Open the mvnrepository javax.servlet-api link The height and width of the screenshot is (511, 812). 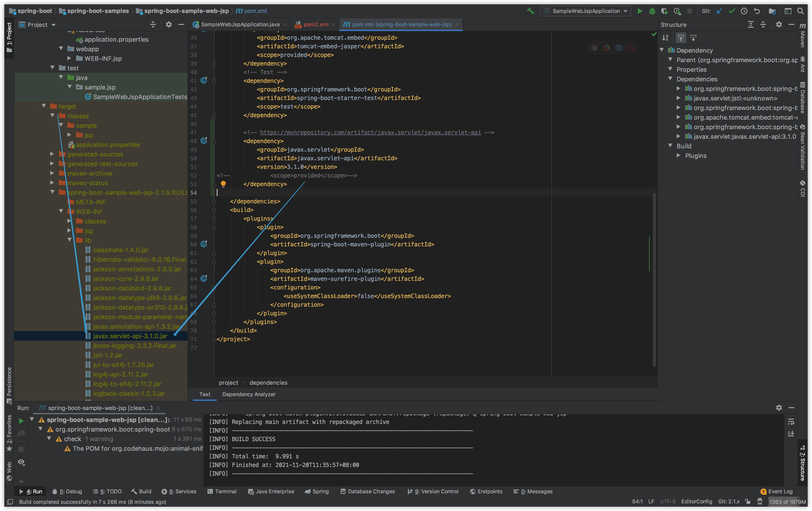[370, 132]
